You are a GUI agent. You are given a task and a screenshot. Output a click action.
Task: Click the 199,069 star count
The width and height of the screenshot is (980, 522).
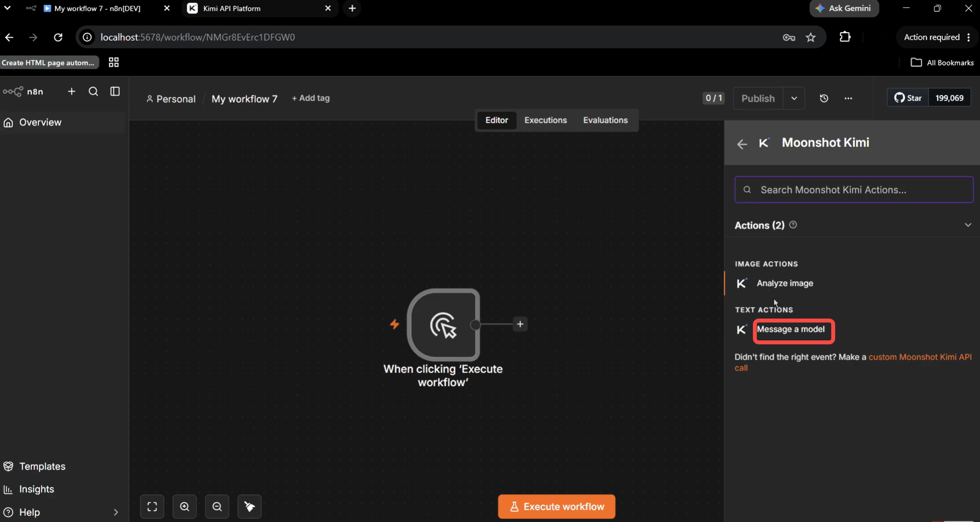pyautogui.click(x=949, y=98)
